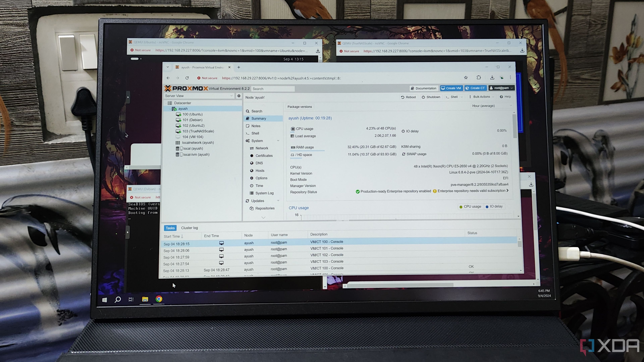
Task: Switch to the Tasks tab
Action: (x=170, y=228)
